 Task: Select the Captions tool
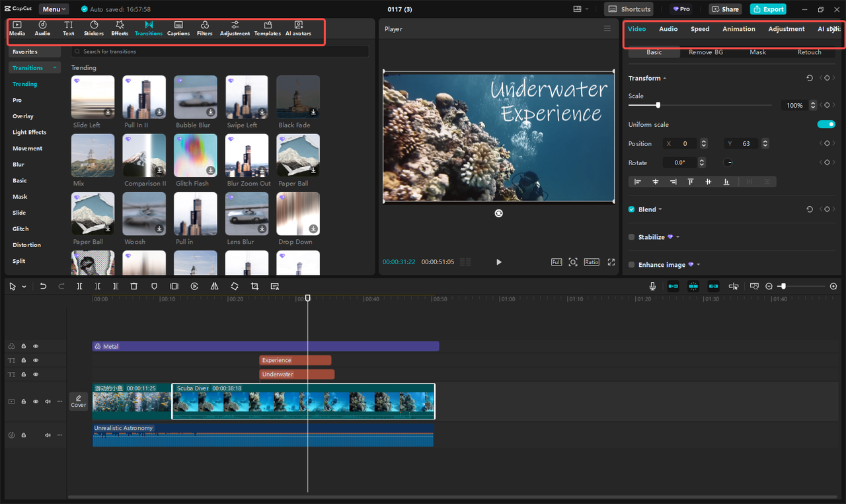(x=178, y=28)
